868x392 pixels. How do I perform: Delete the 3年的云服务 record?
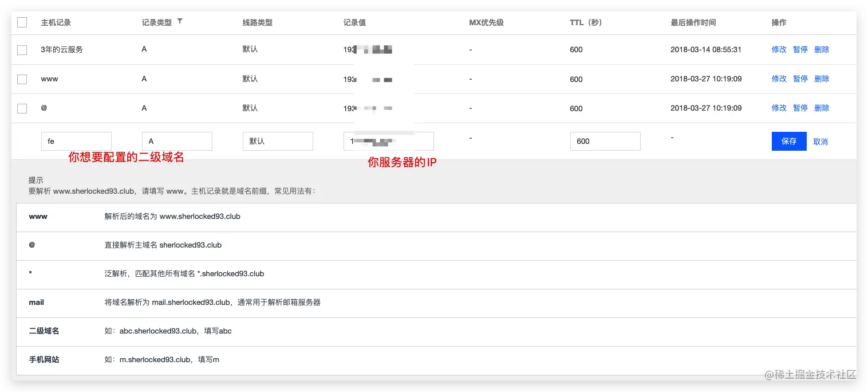[x=822, y=49]
